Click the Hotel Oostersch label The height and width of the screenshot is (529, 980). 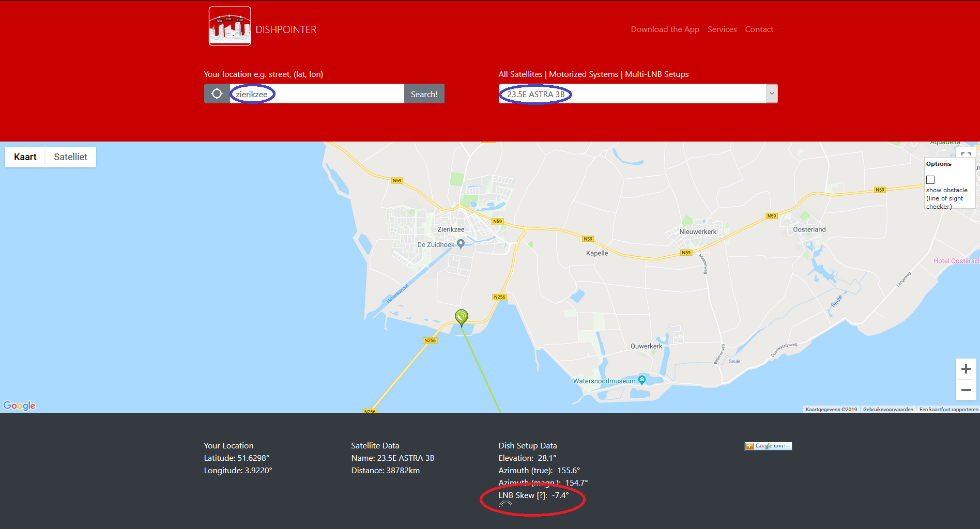956,261
